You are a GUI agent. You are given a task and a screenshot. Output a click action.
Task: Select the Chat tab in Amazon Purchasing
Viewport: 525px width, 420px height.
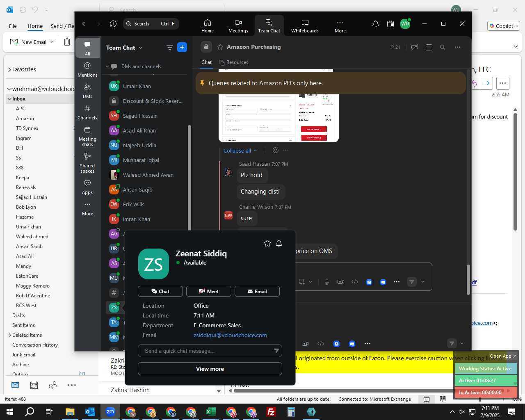pos(206,62)
